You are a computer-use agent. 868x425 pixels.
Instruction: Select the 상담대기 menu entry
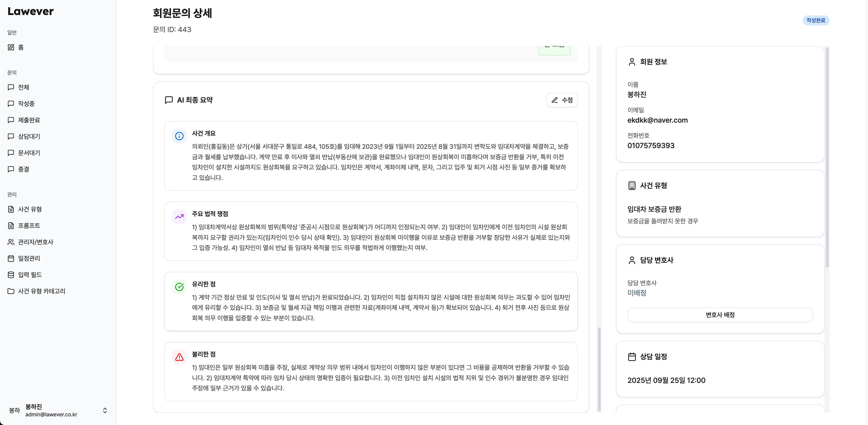[x=29, y=136]
